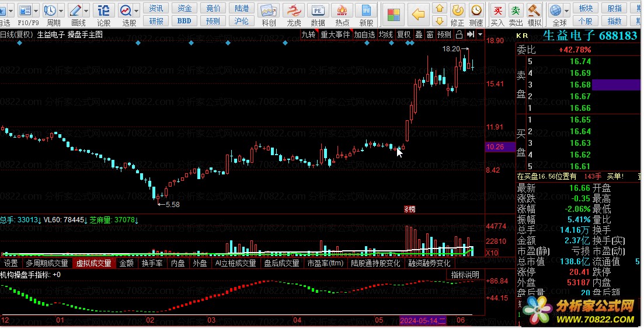
Task: Click the 指数 index button
Action: (614, 21)
